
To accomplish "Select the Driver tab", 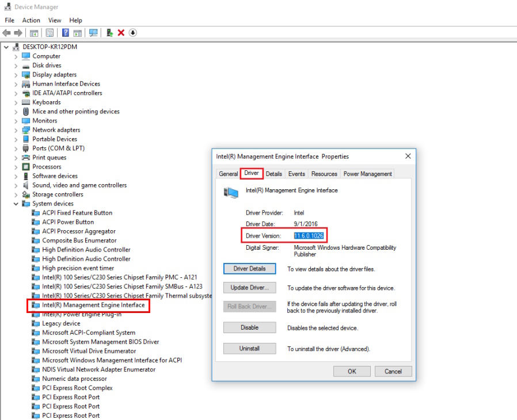I will coord(252,173).
